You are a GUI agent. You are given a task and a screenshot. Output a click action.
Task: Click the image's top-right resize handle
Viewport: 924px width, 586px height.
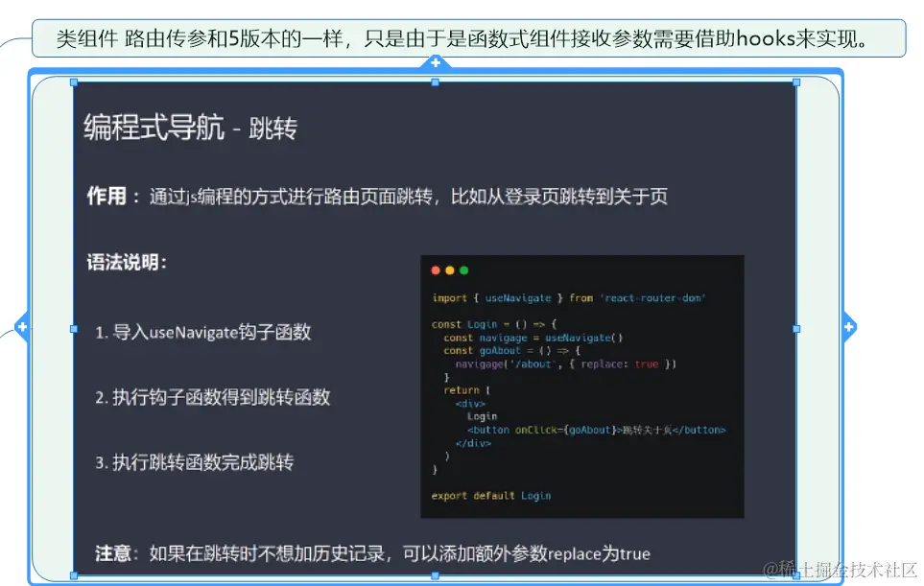[796, 82]
